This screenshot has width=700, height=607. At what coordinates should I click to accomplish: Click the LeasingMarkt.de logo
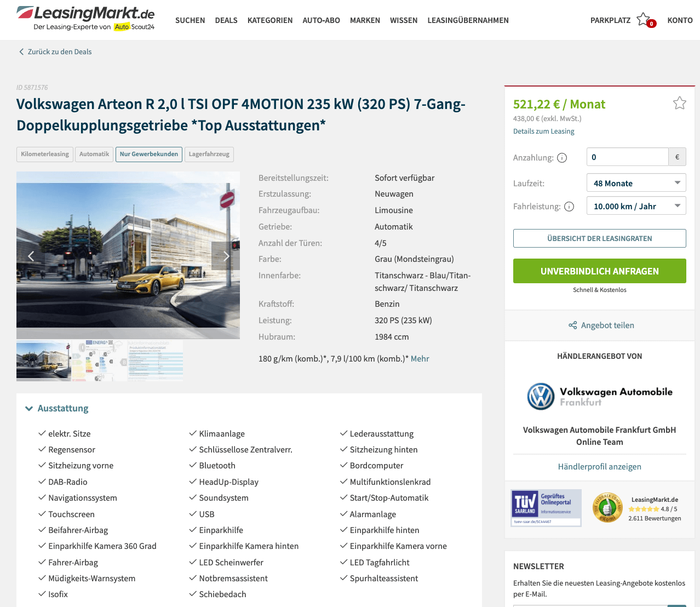click(x=85, y=18)
